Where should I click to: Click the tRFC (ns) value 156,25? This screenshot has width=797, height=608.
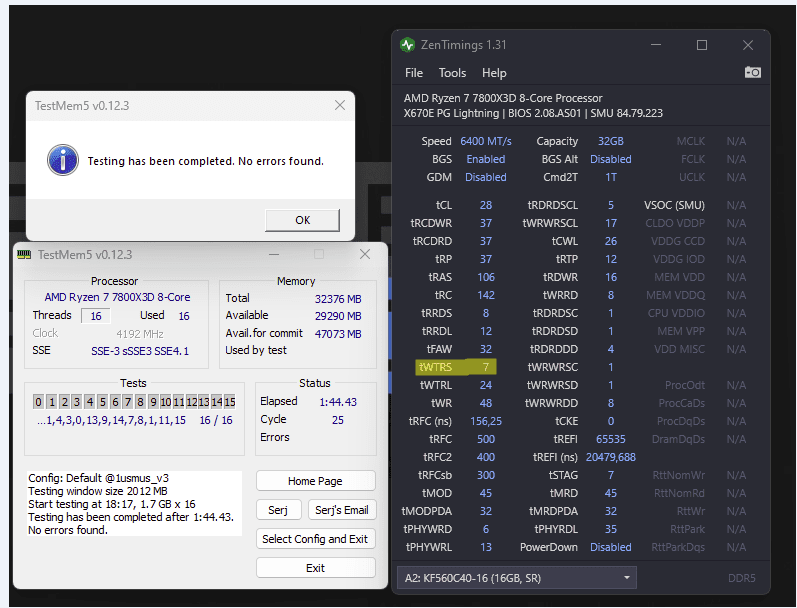point(486,421)
